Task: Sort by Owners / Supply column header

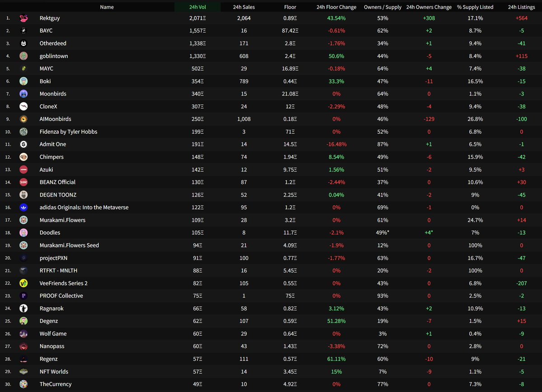Action: (383, 7)
